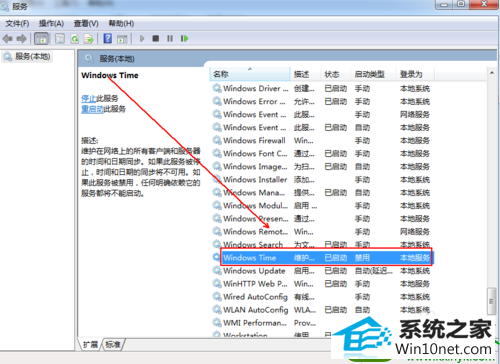Switch to the 标准 tab
This screenshot has width=500, height=364.
(113, 344)
